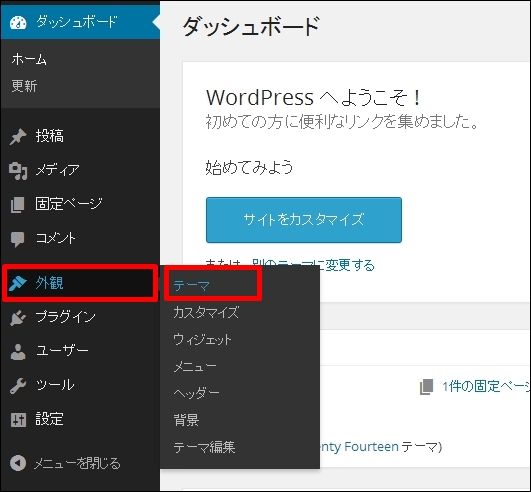Screen dimensions: 531x492
Task: Open the メディア menu
Action: [80, 171]
